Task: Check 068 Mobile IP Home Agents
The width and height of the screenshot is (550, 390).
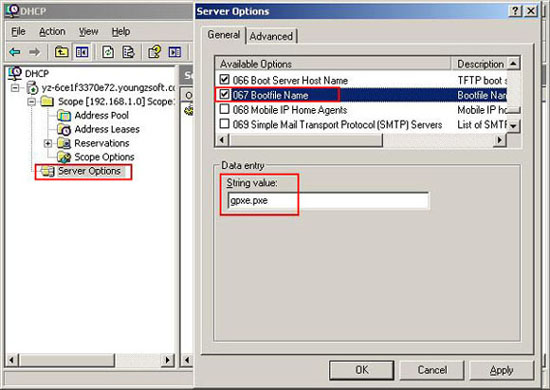Action: pyautogui.click(x=224, y=109)
